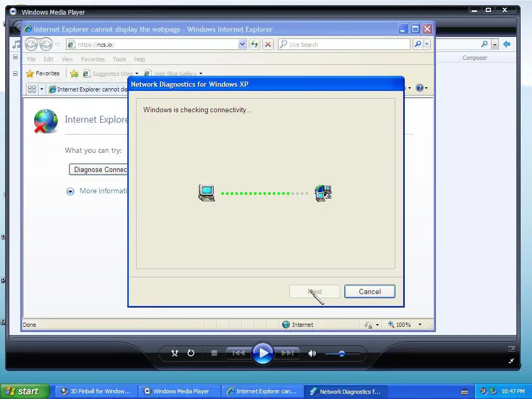Click the zoom magnifier 100% control

[400, 325]
